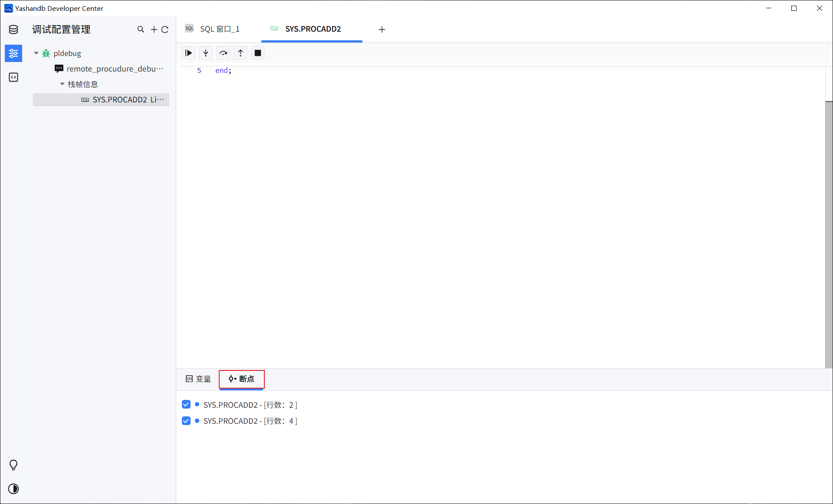Click the remote_procudure_debug session icon
The height and width of the screenshot is (504, 833).
point(59,69)
